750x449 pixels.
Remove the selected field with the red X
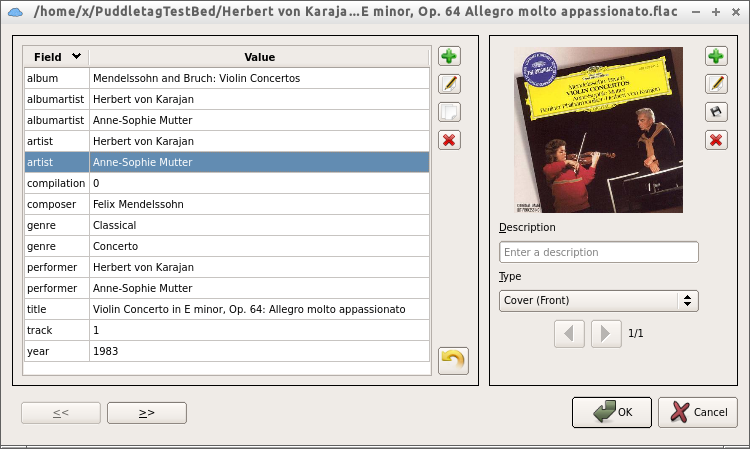(450, 140)
